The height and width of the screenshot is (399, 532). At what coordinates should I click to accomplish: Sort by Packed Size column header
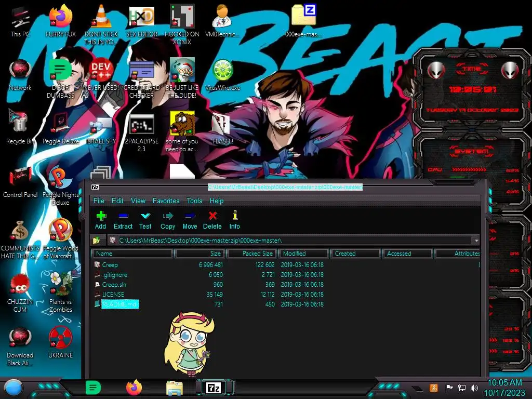pos(252,254)
